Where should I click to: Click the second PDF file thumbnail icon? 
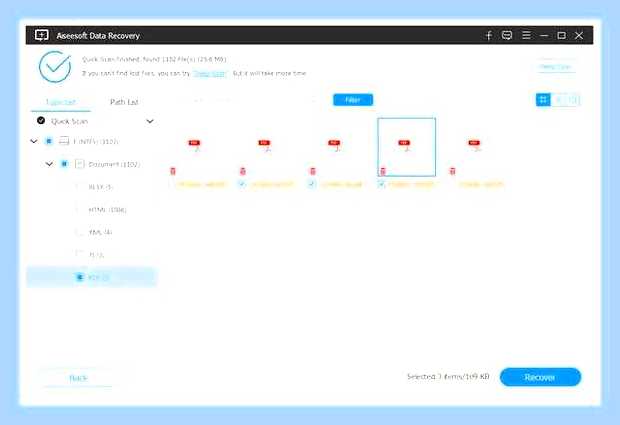tap(264, 145)
